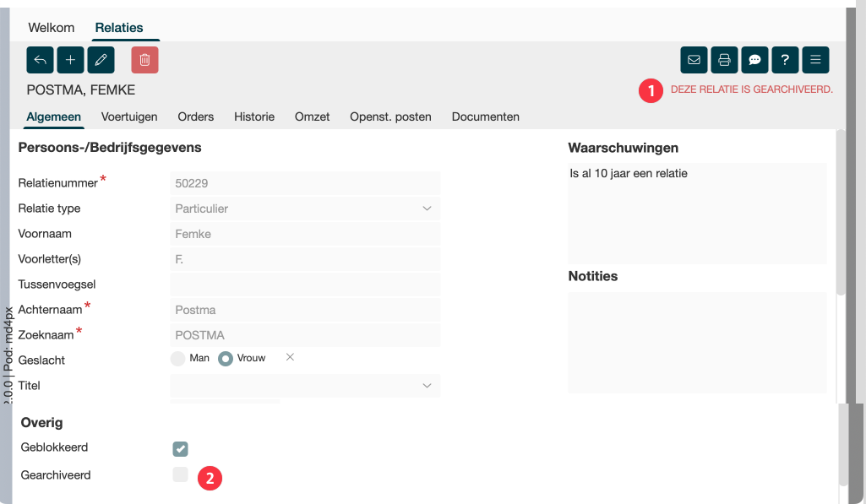This screenshot has width=866, height=504.
Task: Click the back arrow icon
Action: 40,60
